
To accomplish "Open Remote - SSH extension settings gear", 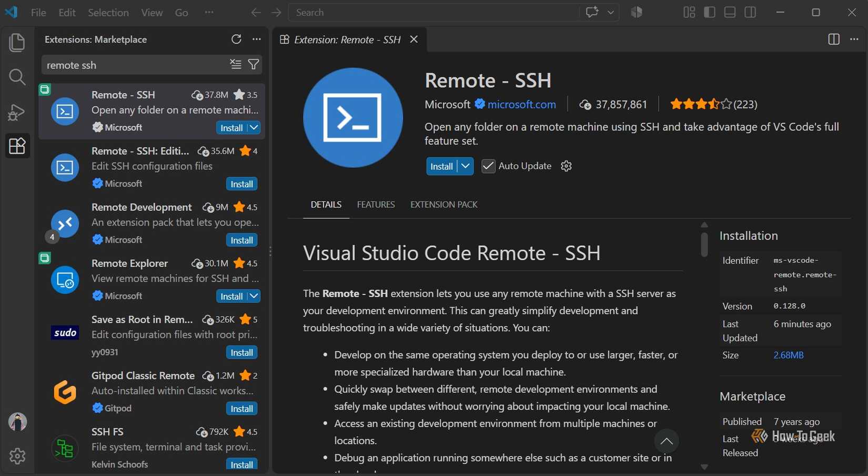I will tap(566, 166).
